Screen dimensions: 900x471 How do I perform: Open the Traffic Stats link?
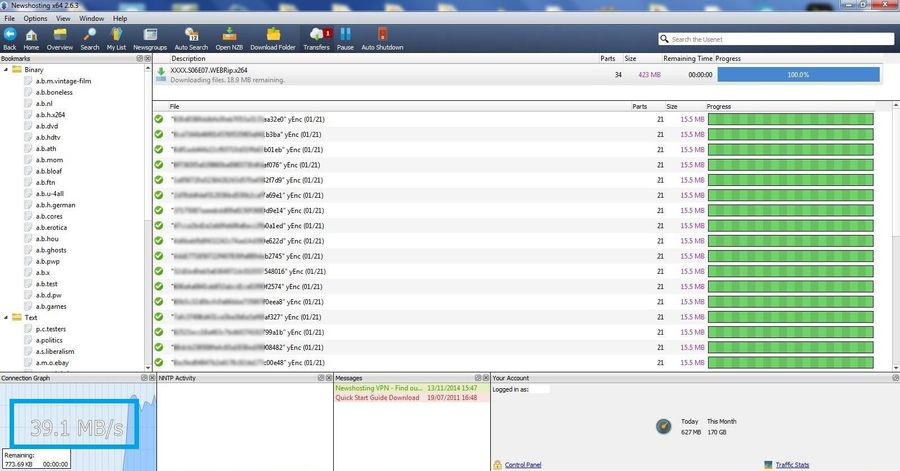pyautogui.click(x=792, y=465)
